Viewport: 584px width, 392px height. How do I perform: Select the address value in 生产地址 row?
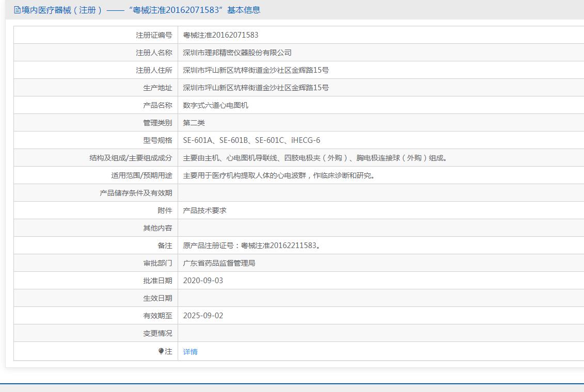tap(256, 88)
